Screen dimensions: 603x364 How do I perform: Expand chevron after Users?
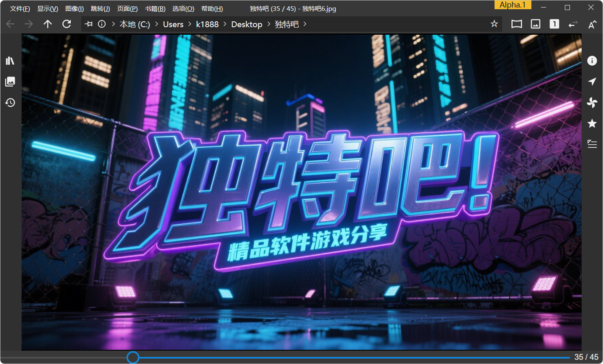pos(190,24)
